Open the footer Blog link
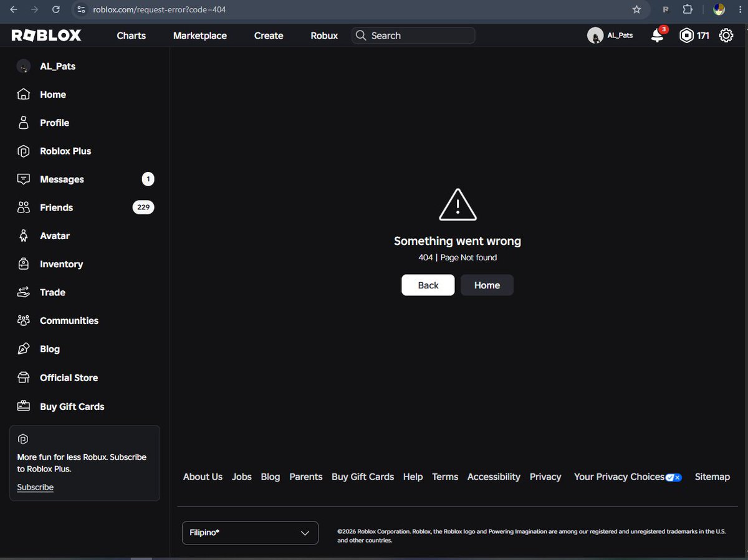The image size is (748, 560). (271, 477)
